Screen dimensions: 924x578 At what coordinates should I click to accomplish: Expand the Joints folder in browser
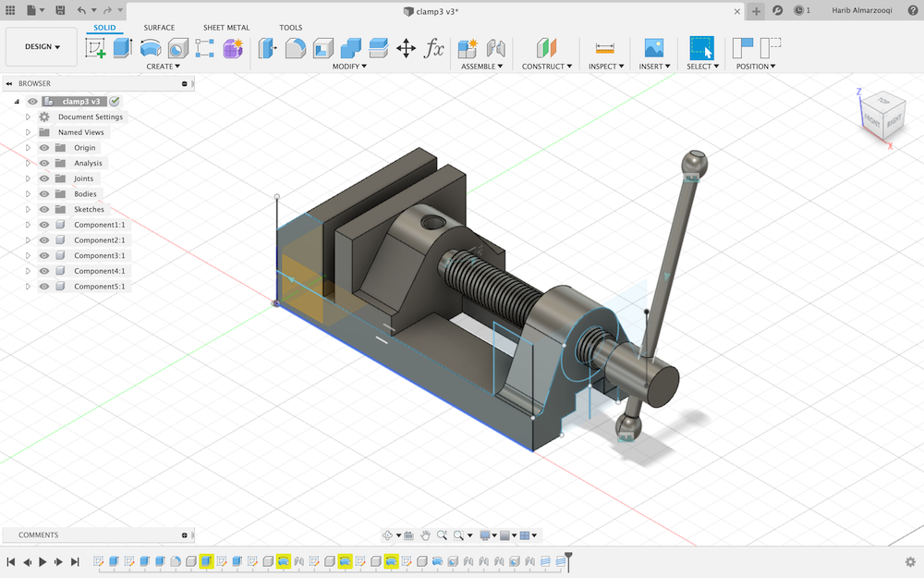tap(29, 178)
